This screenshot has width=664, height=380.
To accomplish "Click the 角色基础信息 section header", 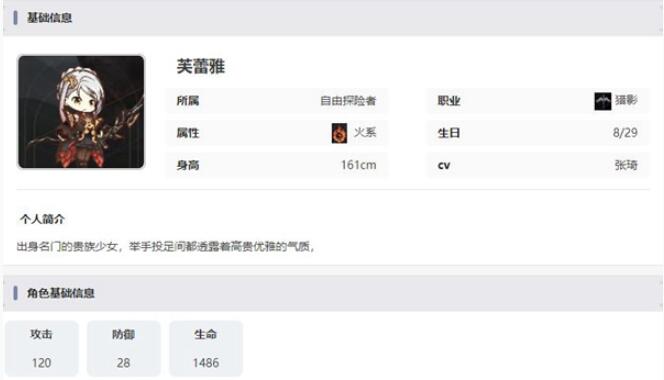I will click(61, 293).
